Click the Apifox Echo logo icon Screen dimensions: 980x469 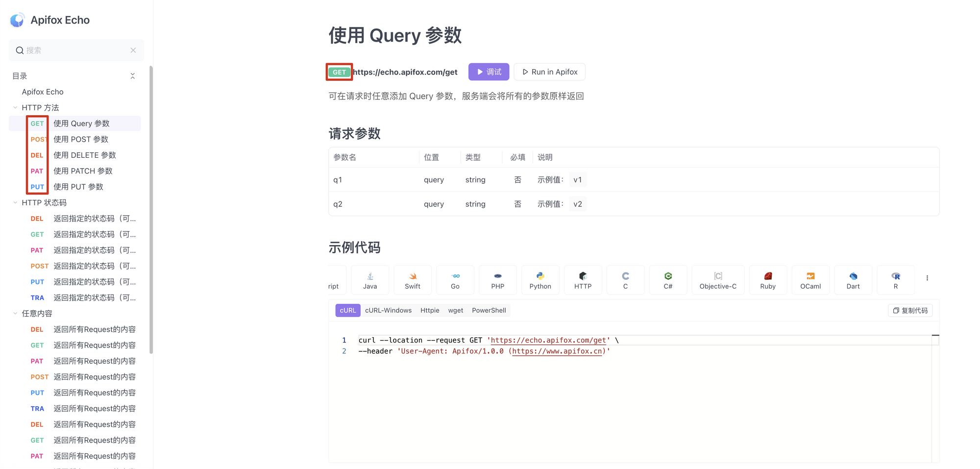(17, 20)
